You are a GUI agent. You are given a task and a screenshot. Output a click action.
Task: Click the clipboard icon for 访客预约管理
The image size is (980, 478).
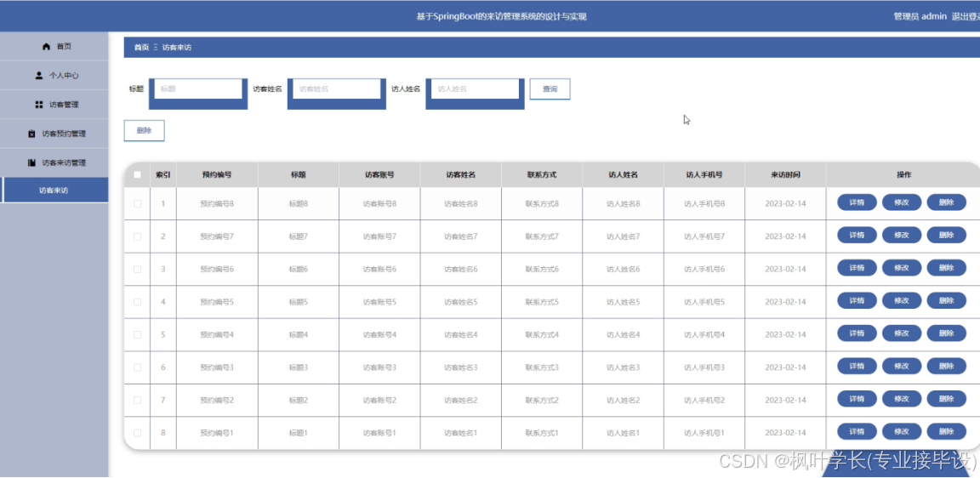(x=31, y=134)
